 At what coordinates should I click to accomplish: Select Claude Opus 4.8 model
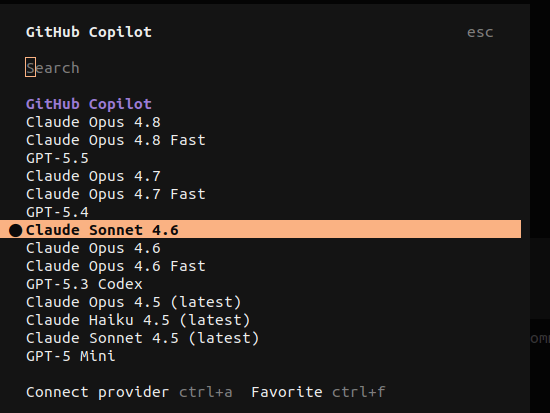click(93, 122)
